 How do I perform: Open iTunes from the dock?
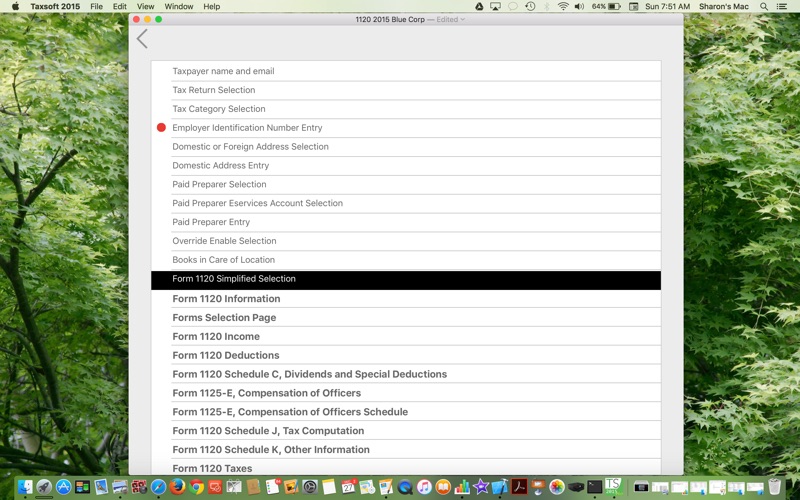tap(424, 486)
